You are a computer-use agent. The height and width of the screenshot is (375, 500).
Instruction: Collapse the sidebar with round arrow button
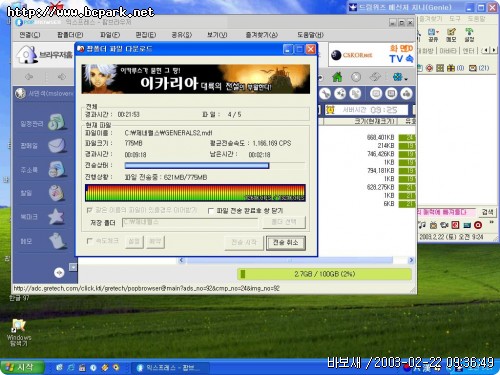click(x=59, y=273)
